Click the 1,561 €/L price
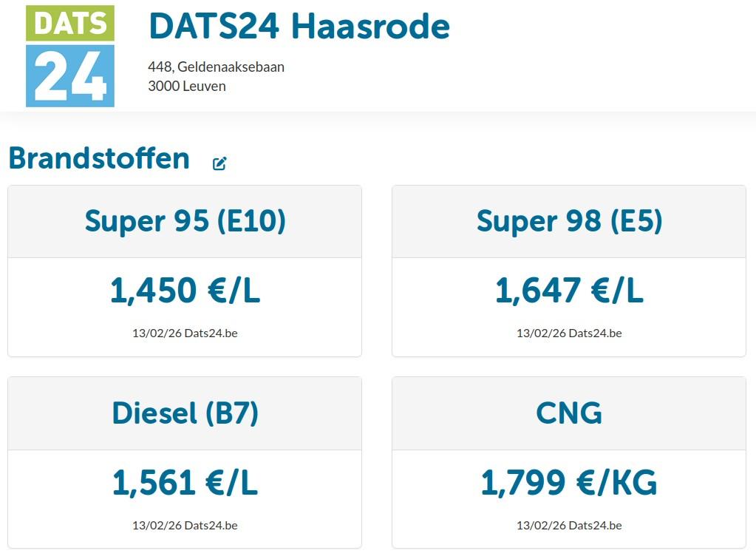The width and height of the screenshot is (756, 559). click(185, 482)
